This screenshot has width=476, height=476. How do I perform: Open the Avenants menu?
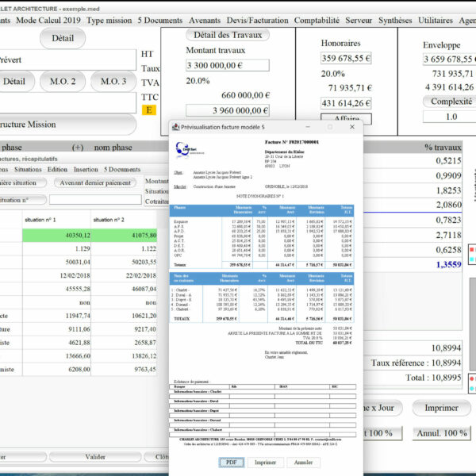(205, 21)
